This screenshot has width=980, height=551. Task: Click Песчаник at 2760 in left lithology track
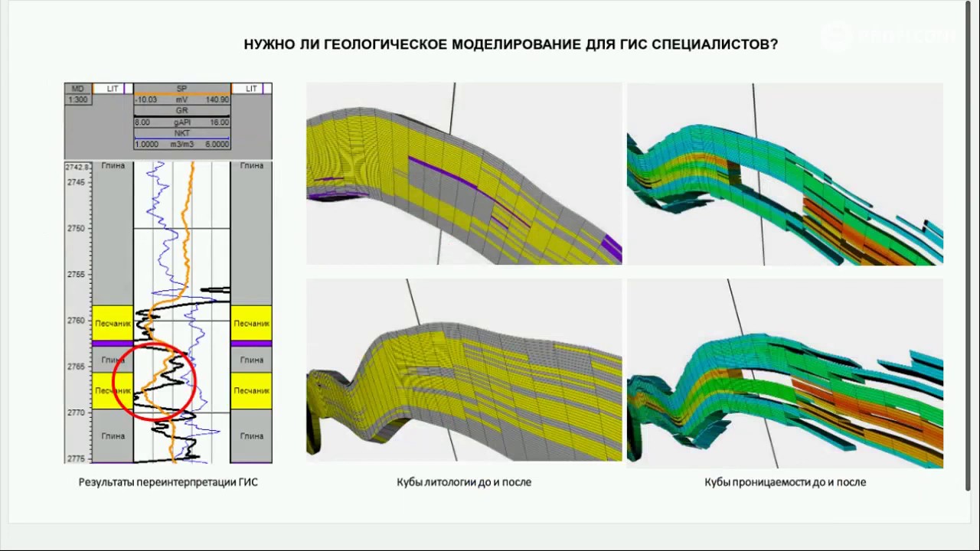pyautogui.click(x=113, y=324)
